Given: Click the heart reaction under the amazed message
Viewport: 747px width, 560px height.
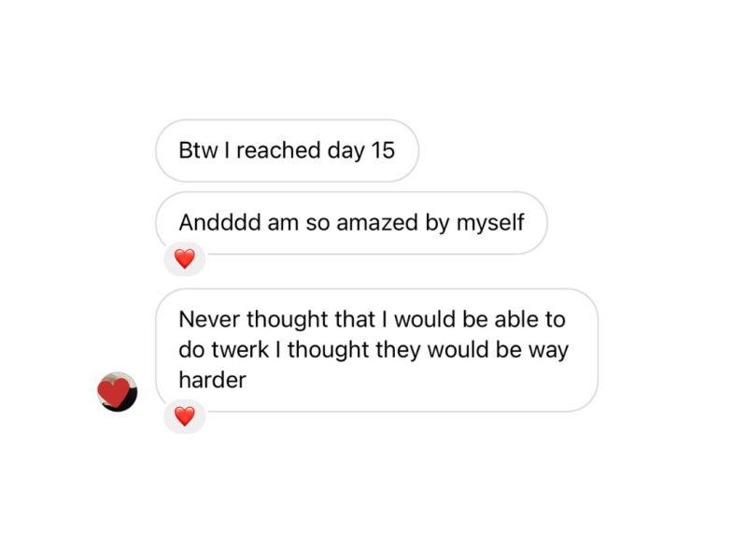Looking at the screenshot, I should [x=184, y=259].
